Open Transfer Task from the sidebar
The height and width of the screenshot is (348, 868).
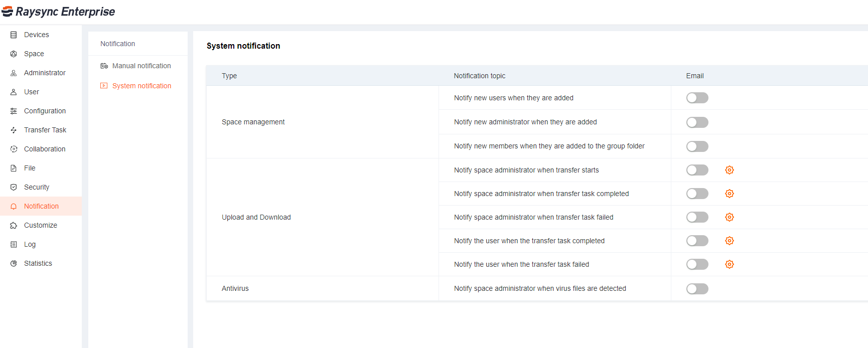coord(45,130)
